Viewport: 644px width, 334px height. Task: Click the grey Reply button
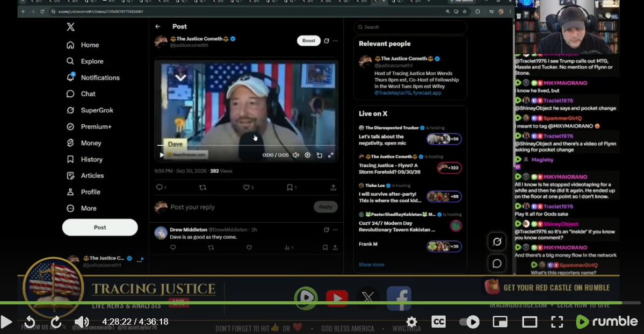325,207
